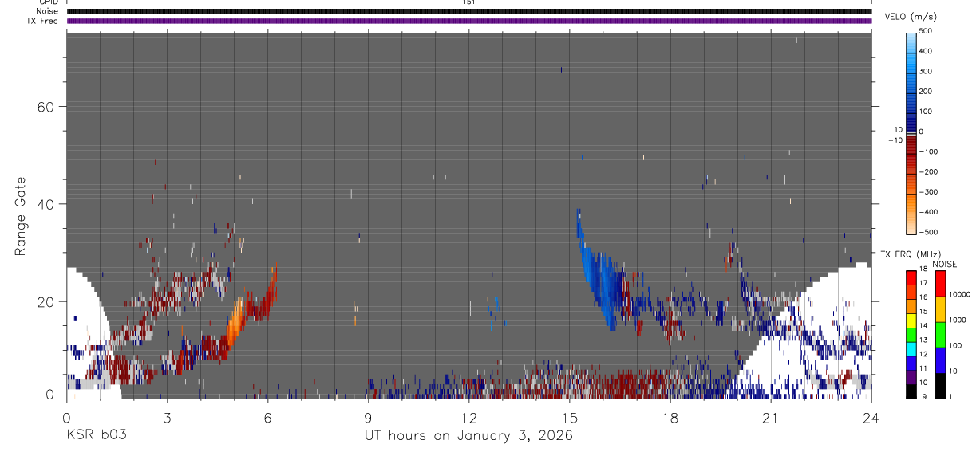Viewport: 980px width, 452px height.
Task: Click the 'UT hours on January 3, 2026' axis title
Action: point(468,436)
